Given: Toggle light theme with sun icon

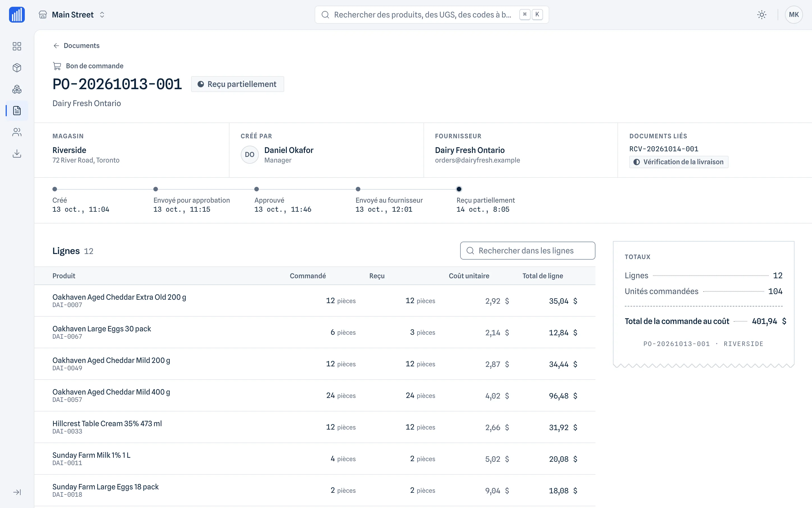Looking at the screenshot, I should [x=762, y=14].
